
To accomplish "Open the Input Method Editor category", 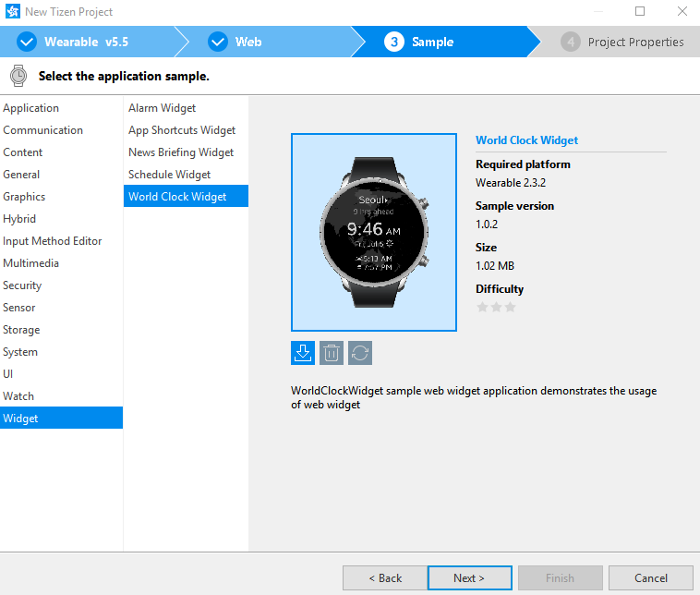I will point(53,241).
